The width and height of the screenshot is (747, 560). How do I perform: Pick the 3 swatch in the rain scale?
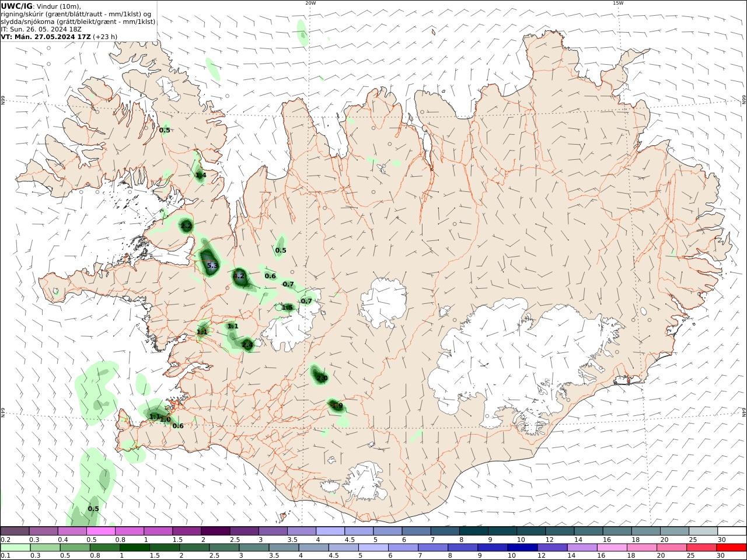254,548
